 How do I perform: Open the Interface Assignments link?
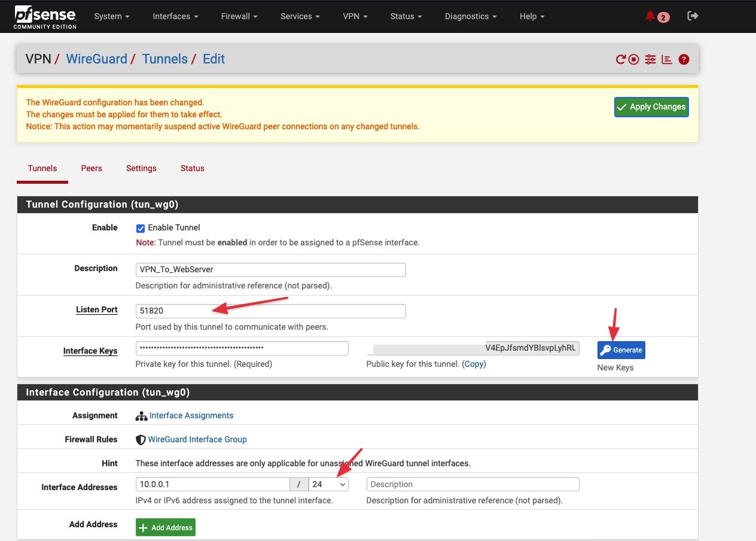[191, 415]
